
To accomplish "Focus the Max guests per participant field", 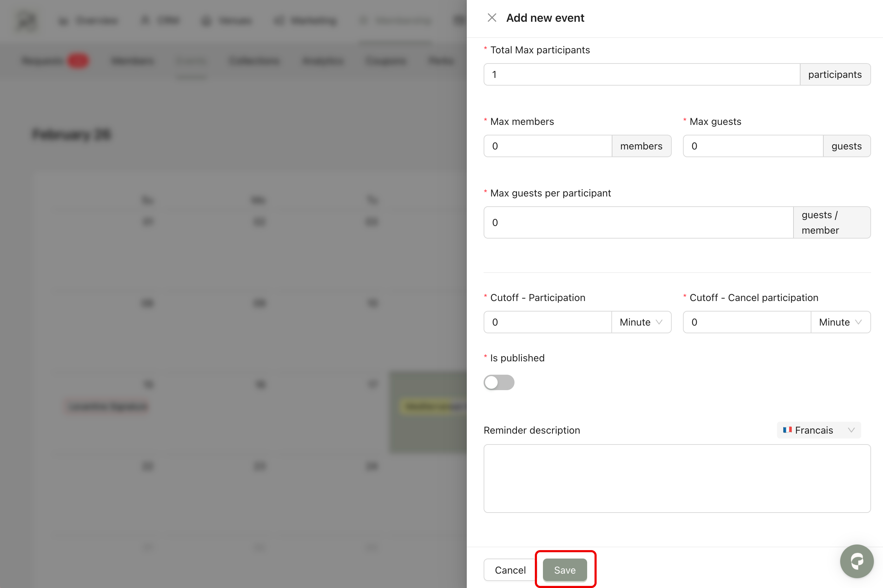I will click(638, 222).
